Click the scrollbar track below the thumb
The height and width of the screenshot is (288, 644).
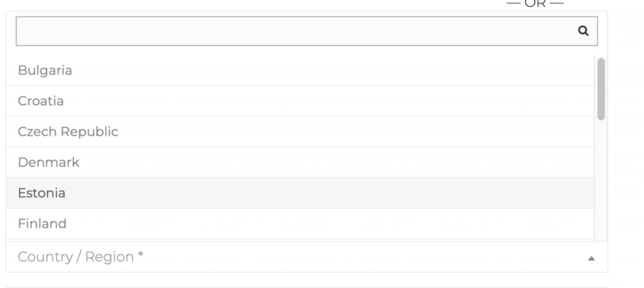[601, 180]
